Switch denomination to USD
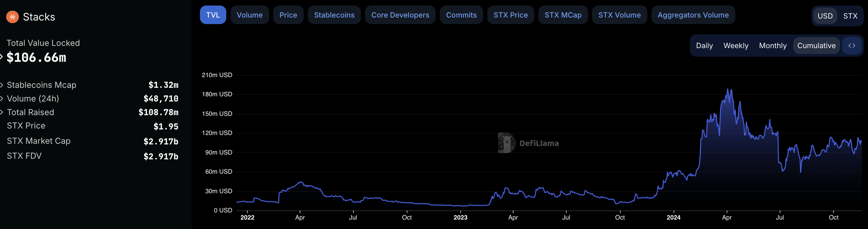This screenshot has height=229, width=868. pyautogui.click(x=825, y=16)
